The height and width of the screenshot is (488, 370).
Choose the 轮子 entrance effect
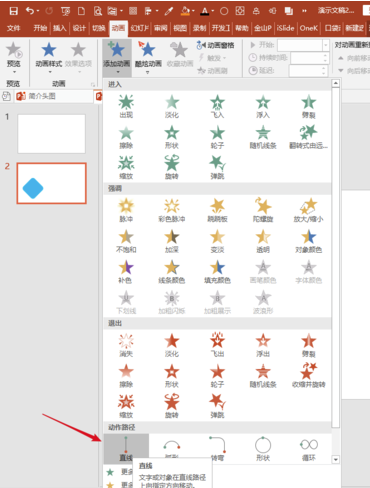(217, 137)
